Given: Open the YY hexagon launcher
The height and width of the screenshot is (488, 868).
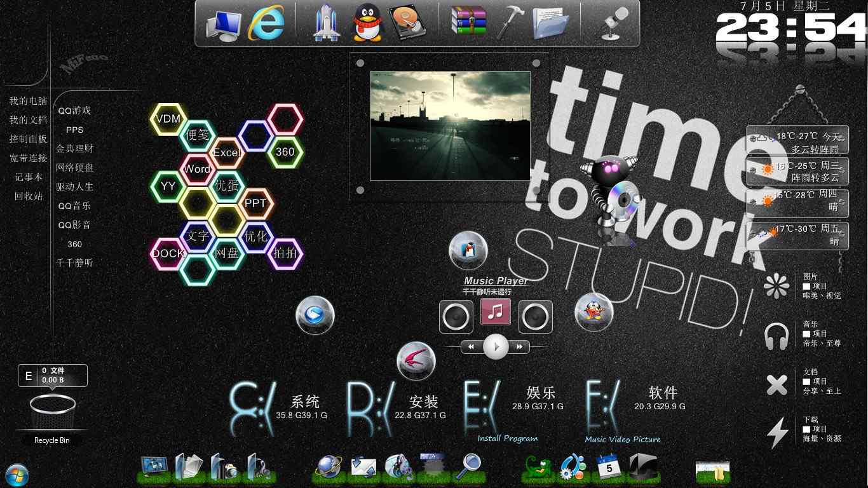Looking at the screenshot, I should [168, 186].
